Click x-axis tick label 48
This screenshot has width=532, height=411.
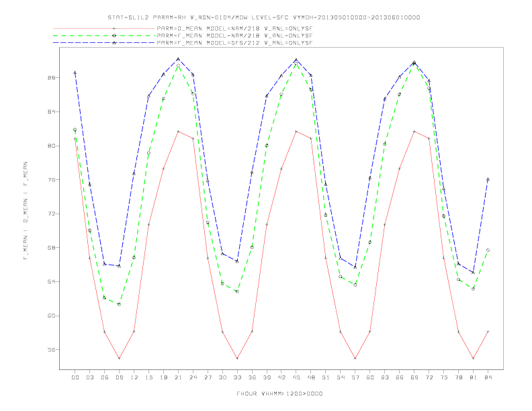[311, 377]
